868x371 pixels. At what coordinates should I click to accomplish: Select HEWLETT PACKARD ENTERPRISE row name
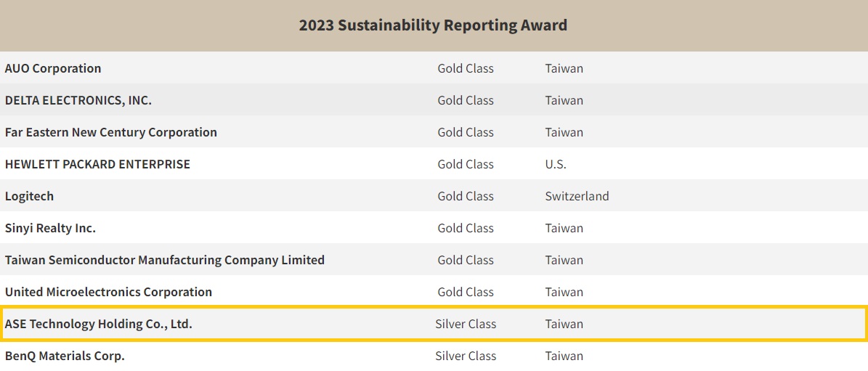pyautogui.click(x=97, y=164)
